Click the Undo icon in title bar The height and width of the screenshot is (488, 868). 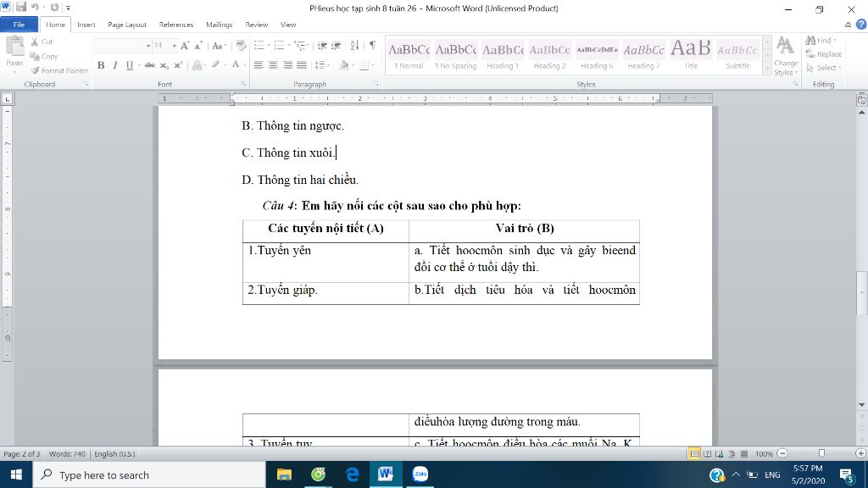36,7
